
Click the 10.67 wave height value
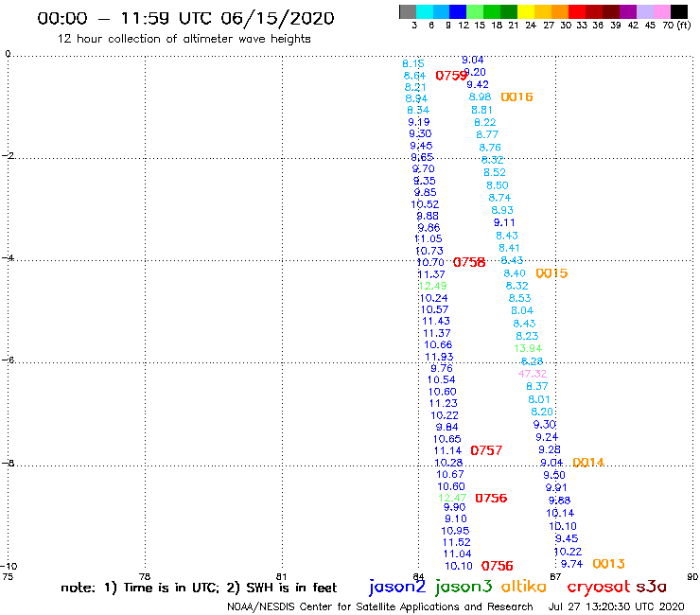point(450,474)
